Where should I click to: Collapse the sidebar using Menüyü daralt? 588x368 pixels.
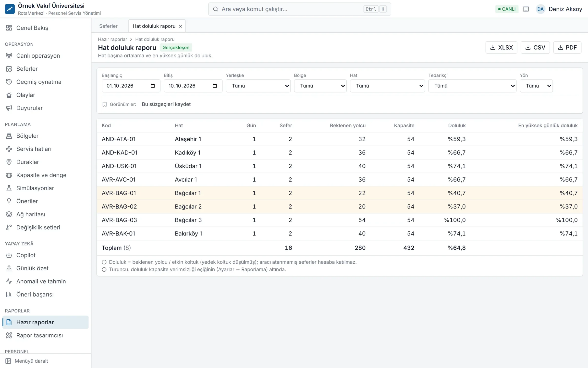click(26, 361)
